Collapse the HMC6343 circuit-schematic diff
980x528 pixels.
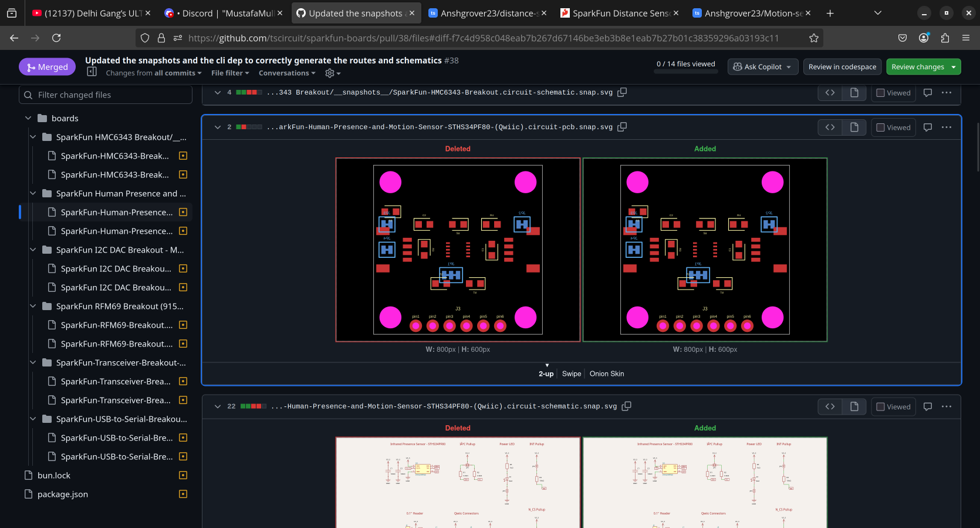(x=218, y=92)
